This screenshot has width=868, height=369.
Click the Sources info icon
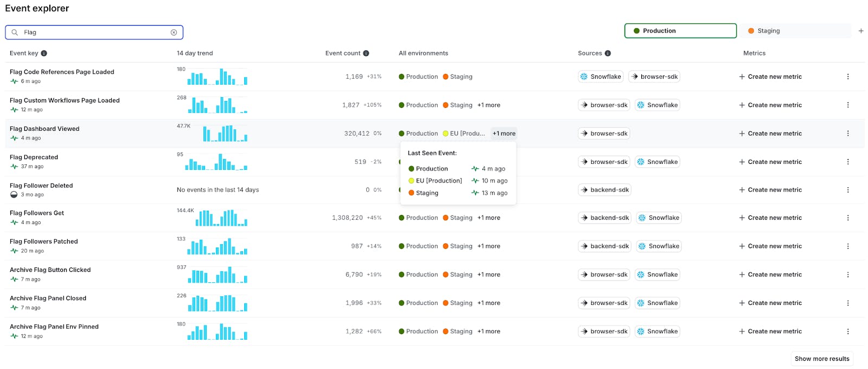[608, 53]
